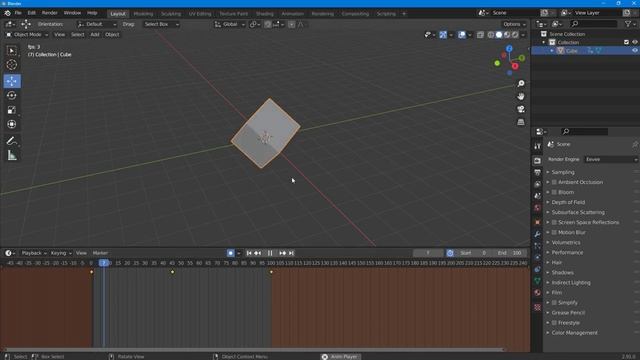Open the Options dropdown in viewport header
The height and width of the screenshot is (360, 640).
click(x=514, y=24)
